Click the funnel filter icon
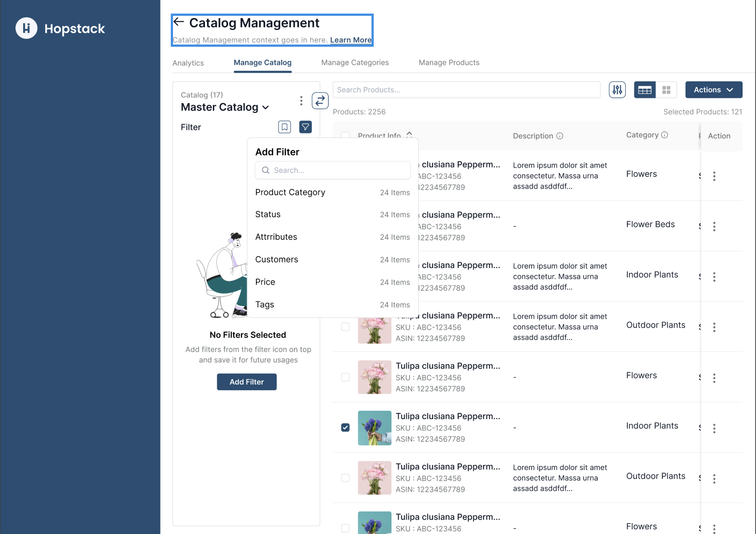The width and height of the screenshot is (756, 534). [x=305, y=127]
